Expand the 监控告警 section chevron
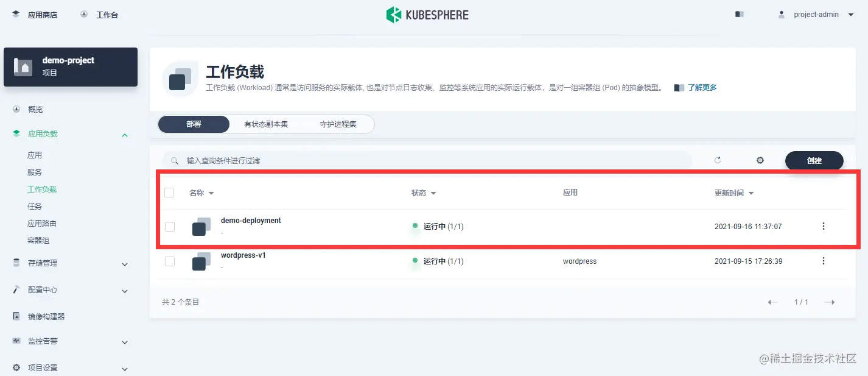Screen dimensions: 868x376 click(125, 342)
